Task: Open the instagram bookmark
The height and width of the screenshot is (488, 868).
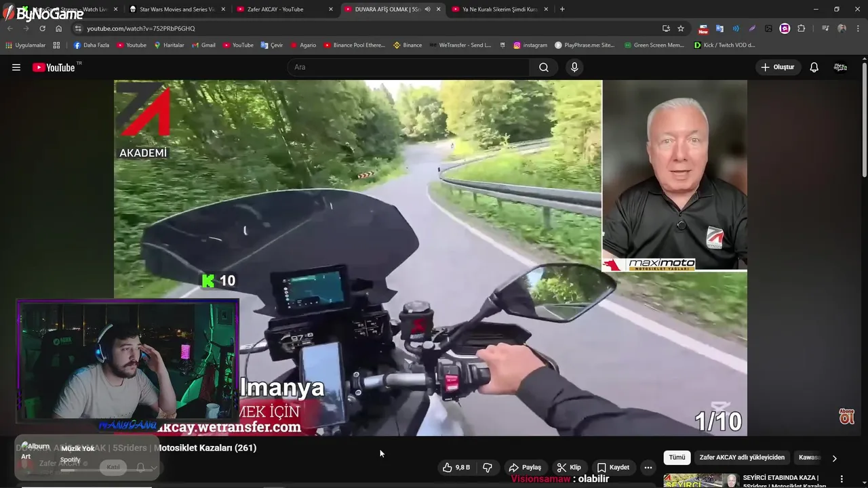Action: point(530,45)
